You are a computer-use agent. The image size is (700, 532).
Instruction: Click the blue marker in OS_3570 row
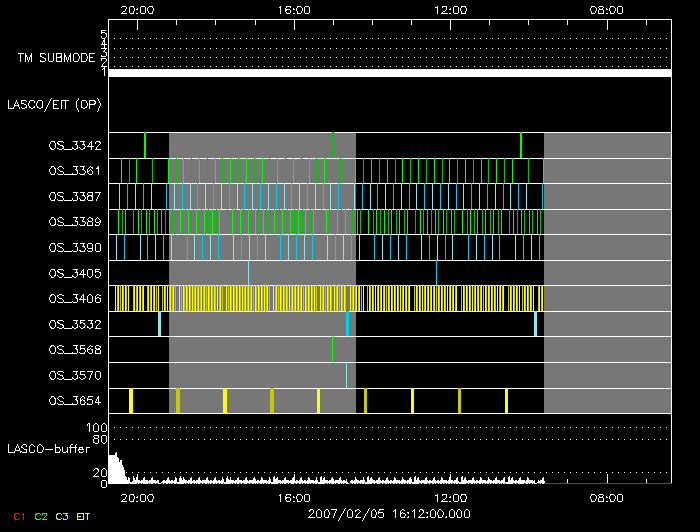pyautogui.click(x=346, y=375)
